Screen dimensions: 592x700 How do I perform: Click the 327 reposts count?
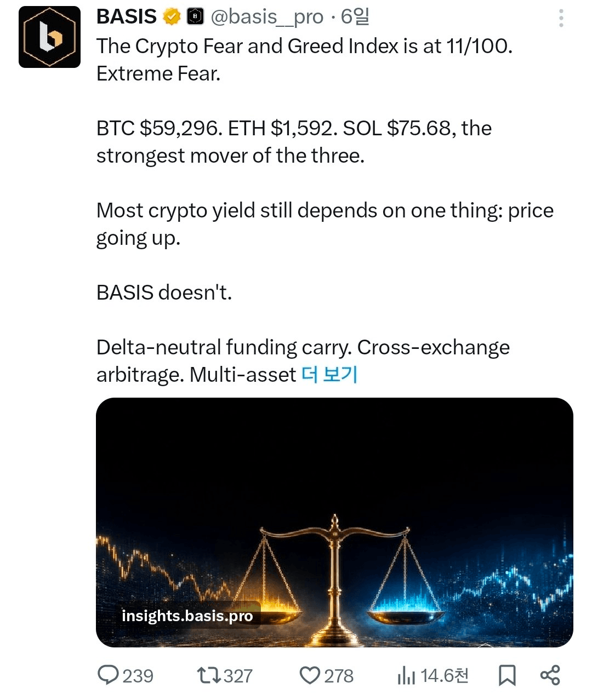tap(238, 676)
